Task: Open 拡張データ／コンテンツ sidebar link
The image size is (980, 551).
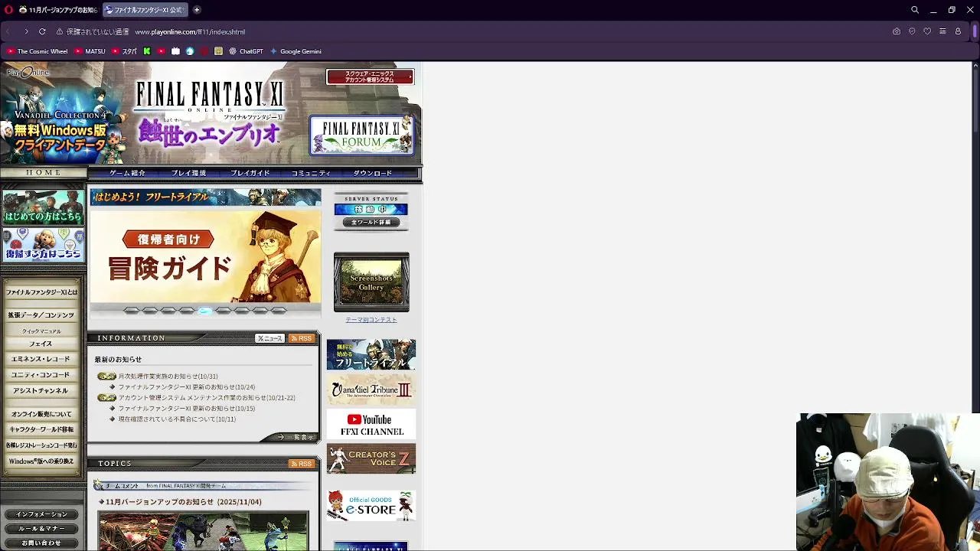Action: pos(41,315)
